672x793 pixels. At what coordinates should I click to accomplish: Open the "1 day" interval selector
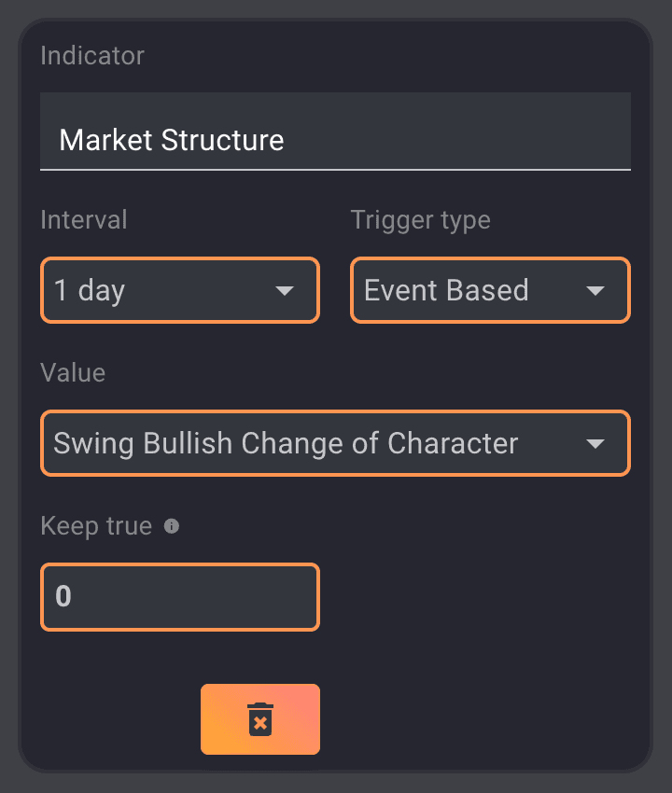click(x=180, y=291)
